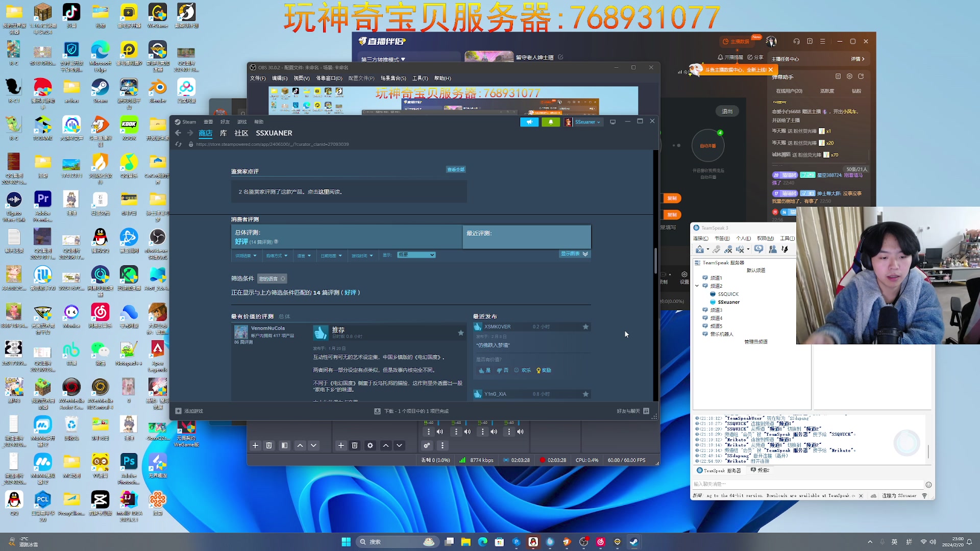
Task: Open VenomNuCola reviewer profile link
Action: [x=268, y=328]
